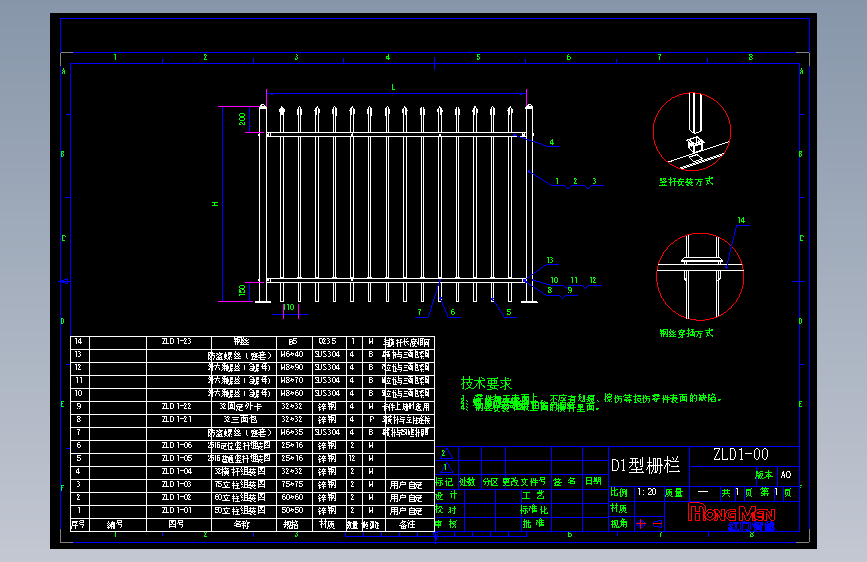Click the A0 version cell
Viewport: 867px width, 562px height.
click(786, 475)
